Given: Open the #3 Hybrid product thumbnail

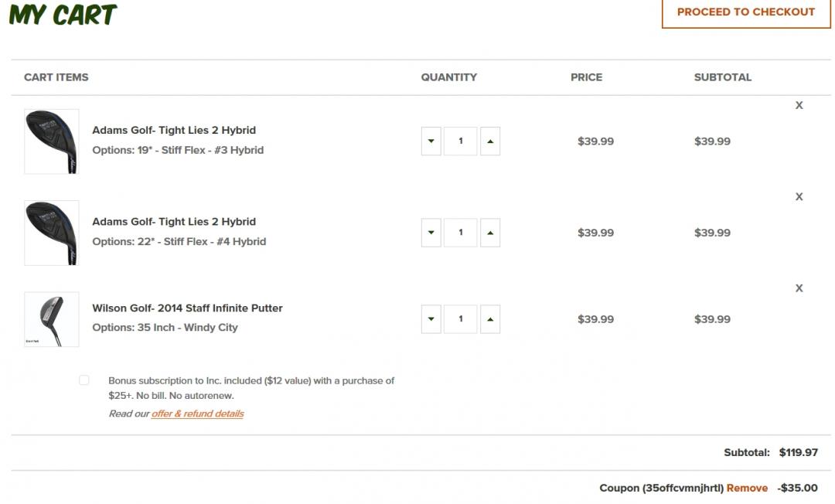Looking at the screenshot, I should click(x=52, y=141).
